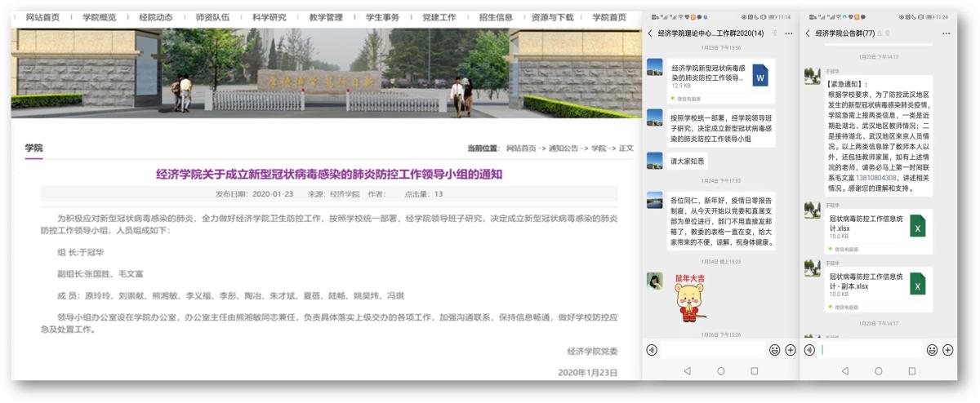The height and width of the screenshot is (403, 980).
Task: Tap the plus icon in 经济学院公告群 chat
Action: [x=948, y=350]
